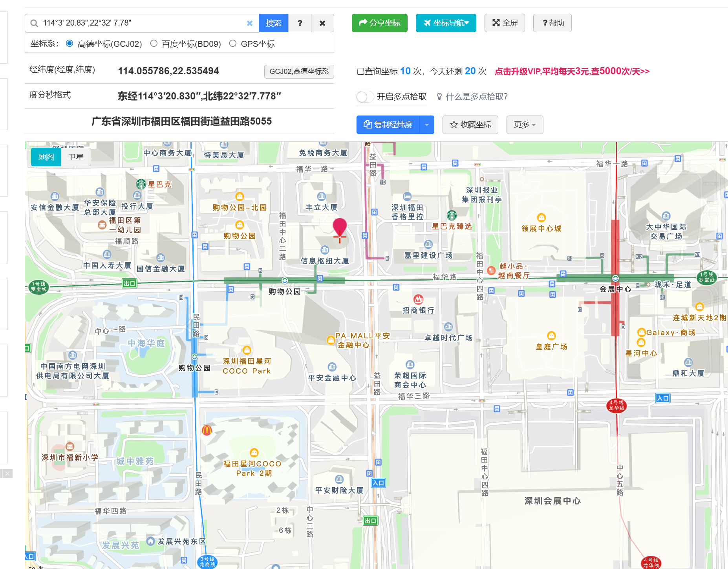Click the question mark search help button
Viewport: 728px width, 569px height.
click(300, 23)
